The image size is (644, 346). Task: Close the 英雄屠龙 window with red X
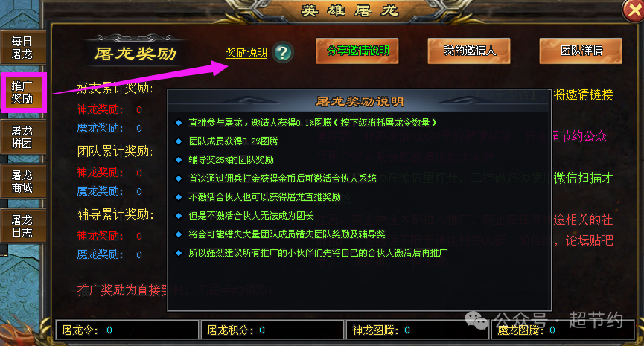[633, 10]
